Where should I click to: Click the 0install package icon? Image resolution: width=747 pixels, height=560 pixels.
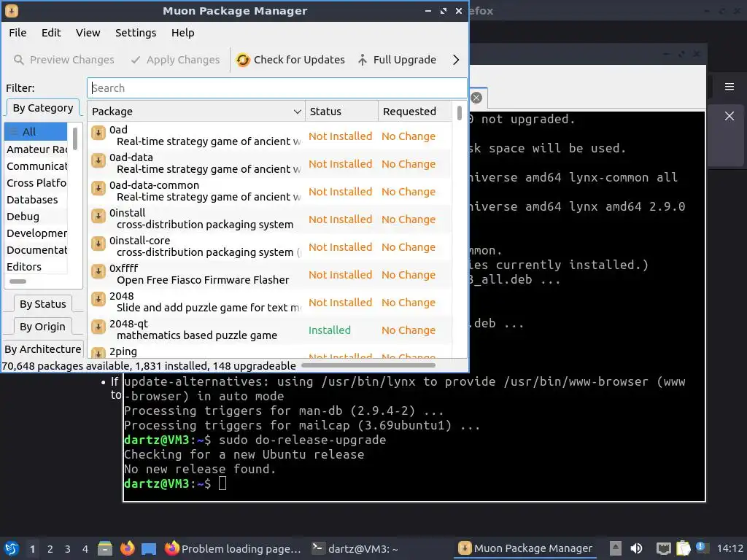[x=98, y=216]
